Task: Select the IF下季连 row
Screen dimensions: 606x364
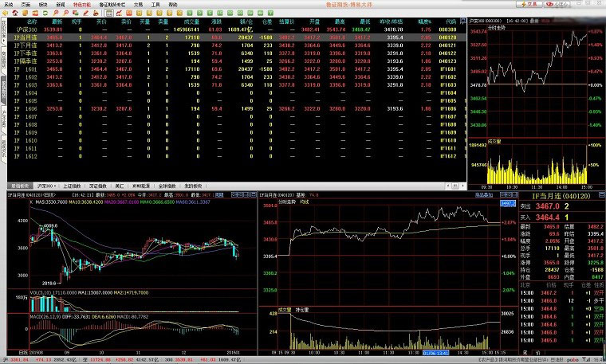Action: click(x=237, y=53)
